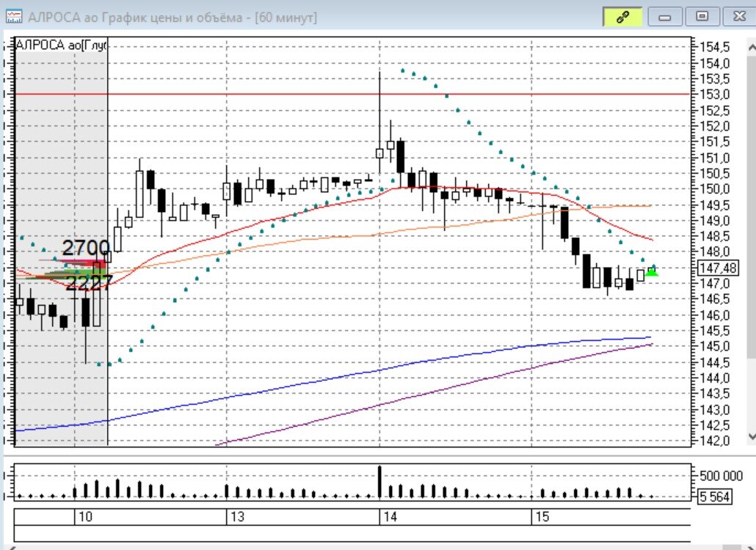
Task: Click the АЛРОСА ао chart legend label
Action: (61, 45)
